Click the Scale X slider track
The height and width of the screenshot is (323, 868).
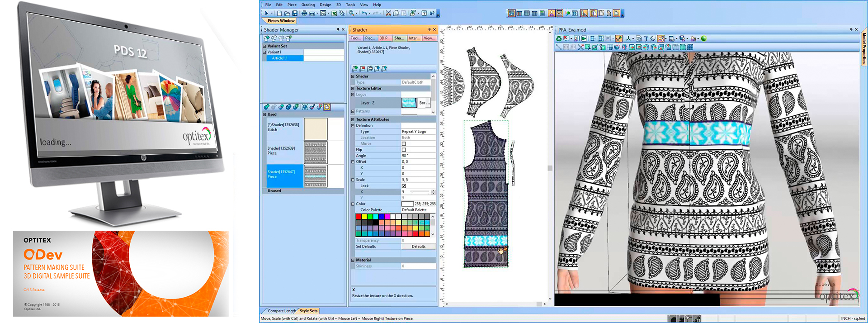[420, 192]
